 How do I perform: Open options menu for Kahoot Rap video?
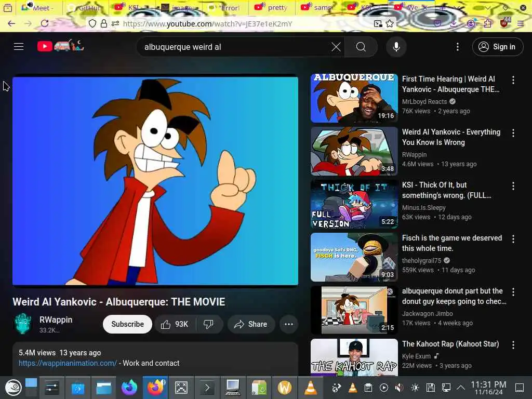[x=513, y=345]
